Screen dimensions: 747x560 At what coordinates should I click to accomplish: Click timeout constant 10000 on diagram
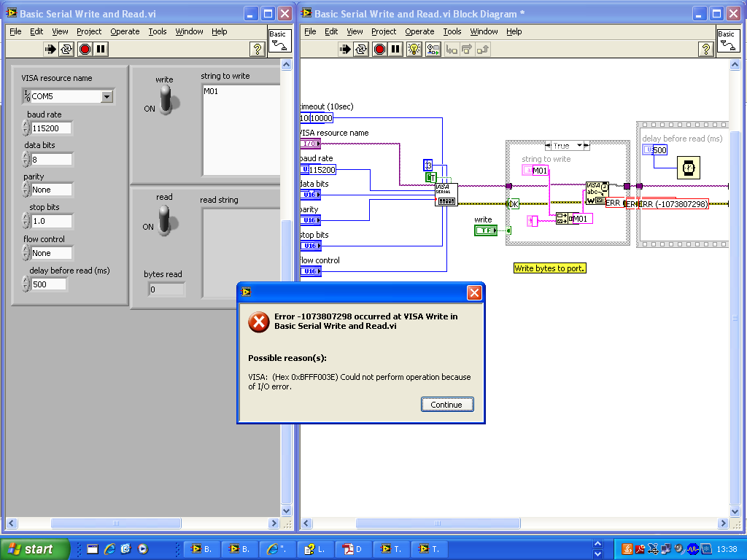[x=322, y=118]
